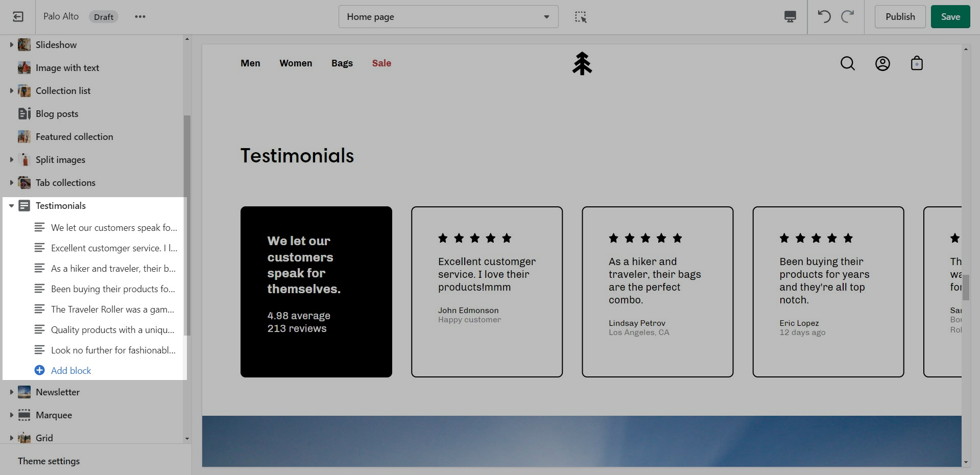The height and width of the screenshot is (475, 980).
Task: Click the tree logo in store header
Action: coord(582,64)
